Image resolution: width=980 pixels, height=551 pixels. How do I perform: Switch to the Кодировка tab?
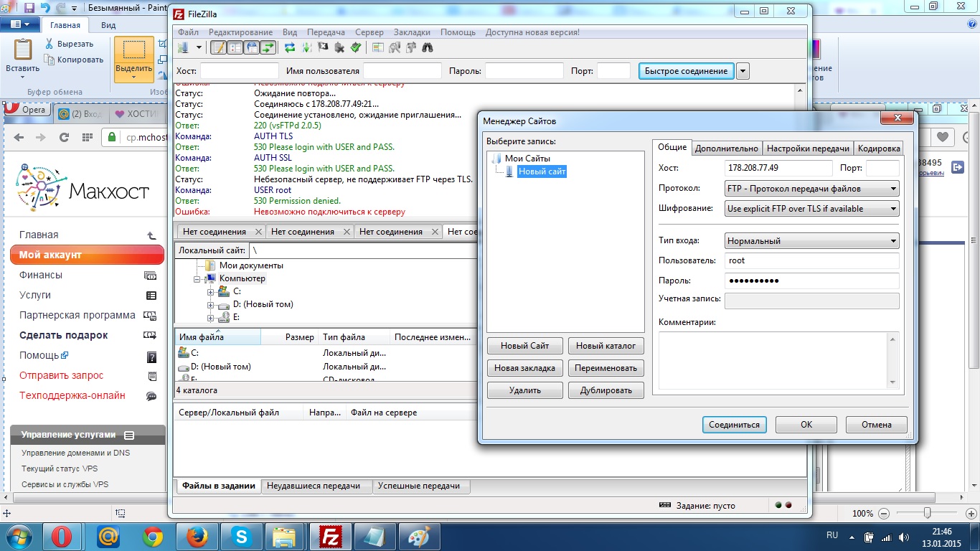[x=879, y=149]
